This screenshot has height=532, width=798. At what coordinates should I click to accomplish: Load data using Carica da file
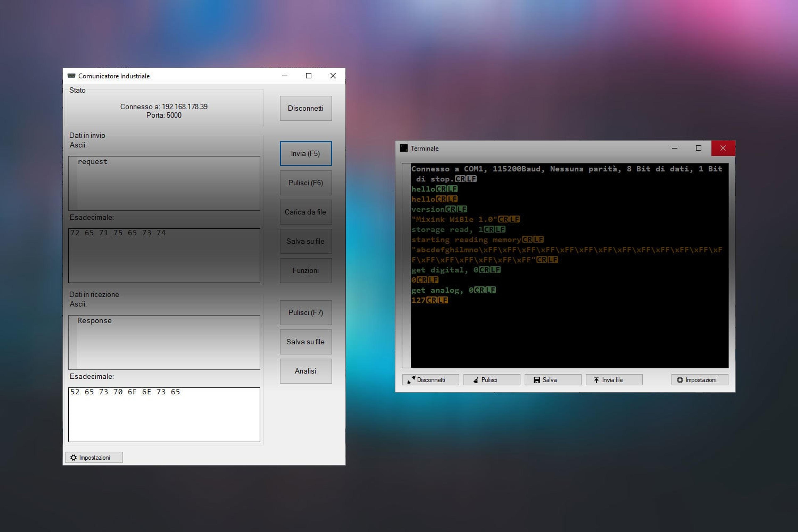pyautogui.click(x=306, y=212)
